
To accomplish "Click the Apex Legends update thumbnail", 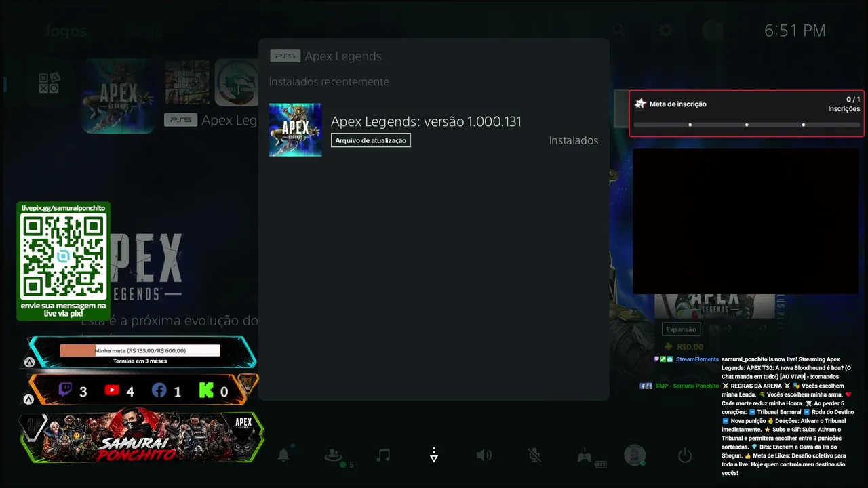I will click(295, 129).
